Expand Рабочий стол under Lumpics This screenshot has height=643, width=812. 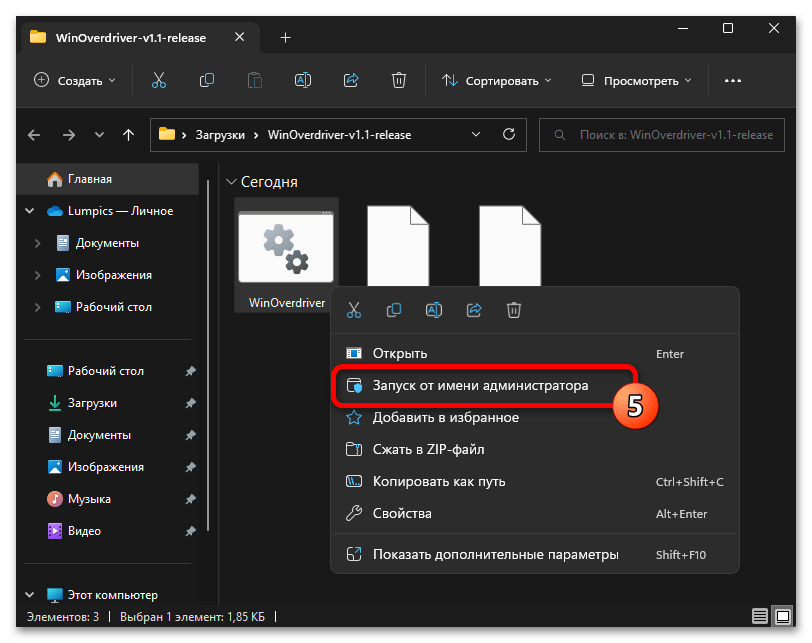pyautogui.click(x=37, y=307)
